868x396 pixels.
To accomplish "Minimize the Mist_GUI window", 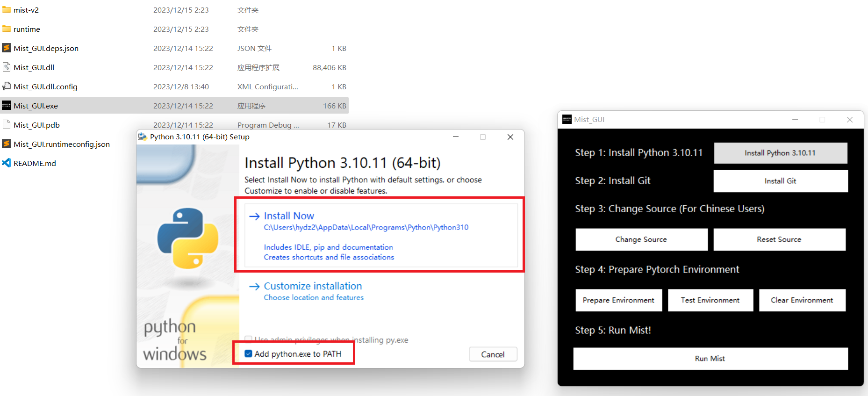I will point(795,120).
